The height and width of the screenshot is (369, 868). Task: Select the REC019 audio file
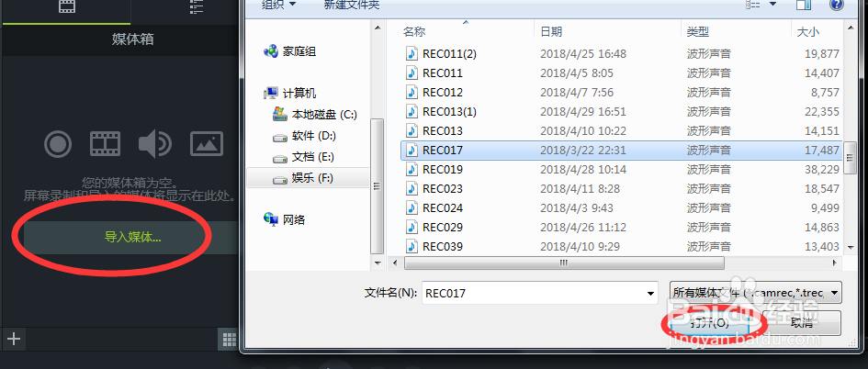tap(621, 169)
